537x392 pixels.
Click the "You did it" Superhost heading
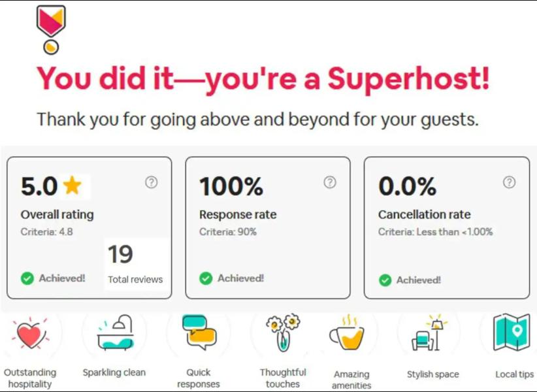tap(263, 79)
